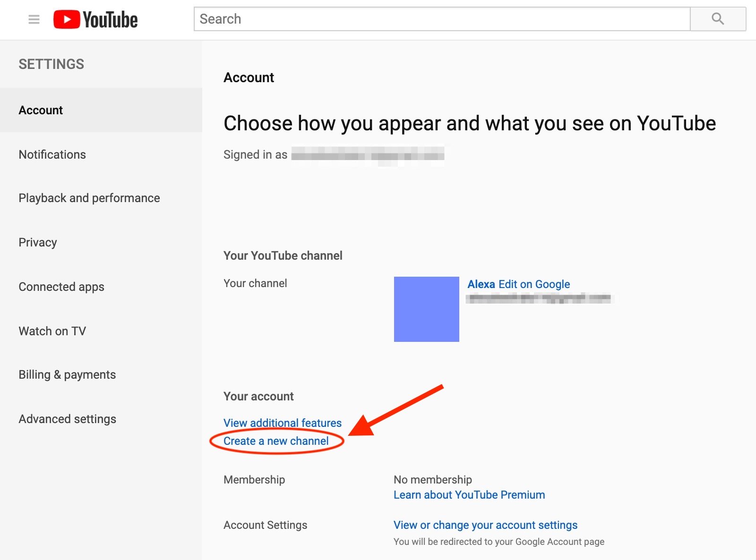Screen dimensions: 756x560
Task: Click the Alexa channel name
Action: [x=481, y=284]
